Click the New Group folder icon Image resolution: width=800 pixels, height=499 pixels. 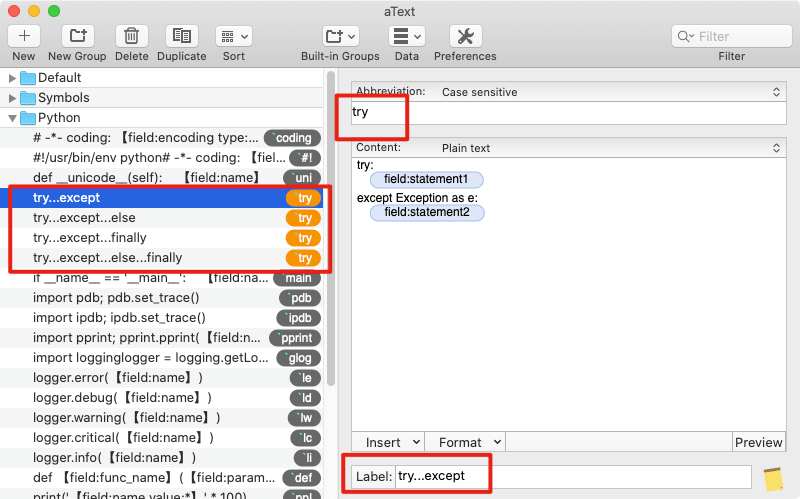[77, 36]
